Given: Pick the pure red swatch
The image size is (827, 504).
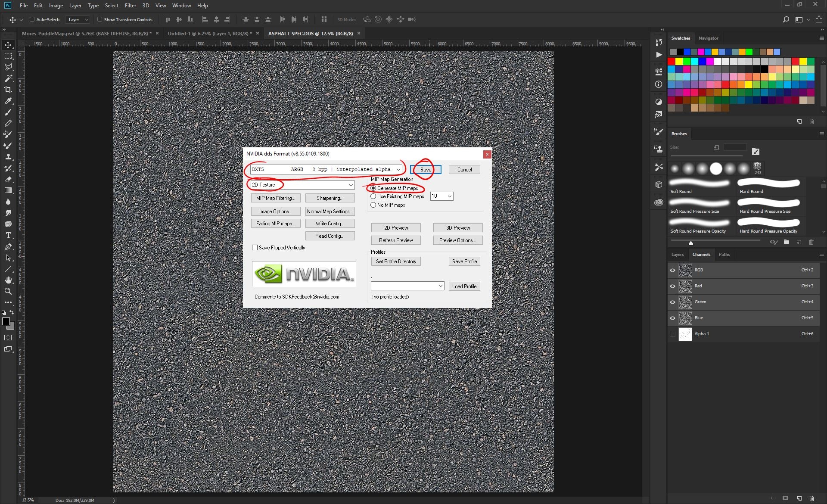Looking at the screenshot, I should 671,62.
